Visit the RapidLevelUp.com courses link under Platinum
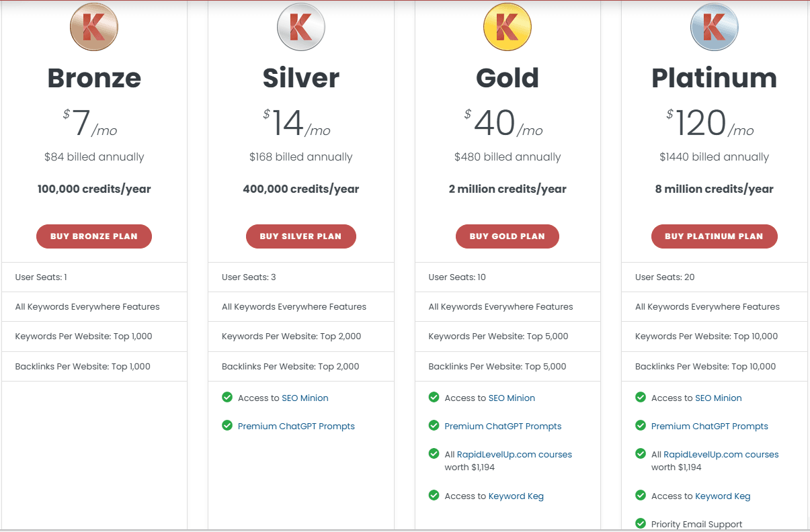Image resolution: width=810 pixels, height=532 pixels. [720, 453]
